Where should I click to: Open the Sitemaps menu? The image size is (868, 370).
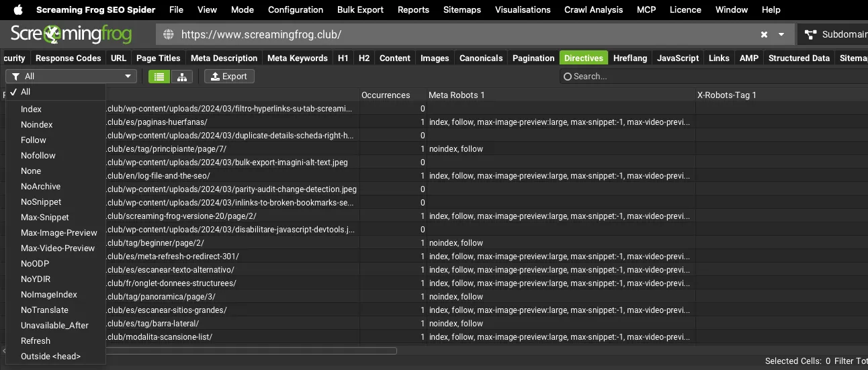[x=462, y=9]
